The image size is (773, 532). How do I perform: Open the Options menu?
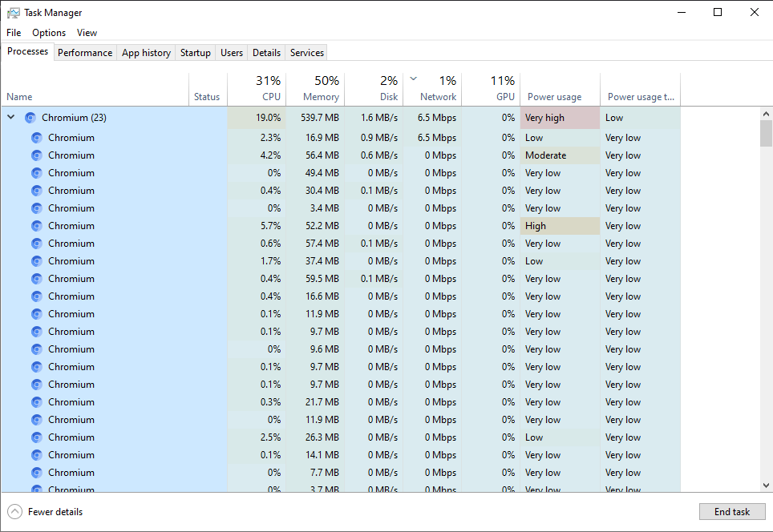click(48, 33)
